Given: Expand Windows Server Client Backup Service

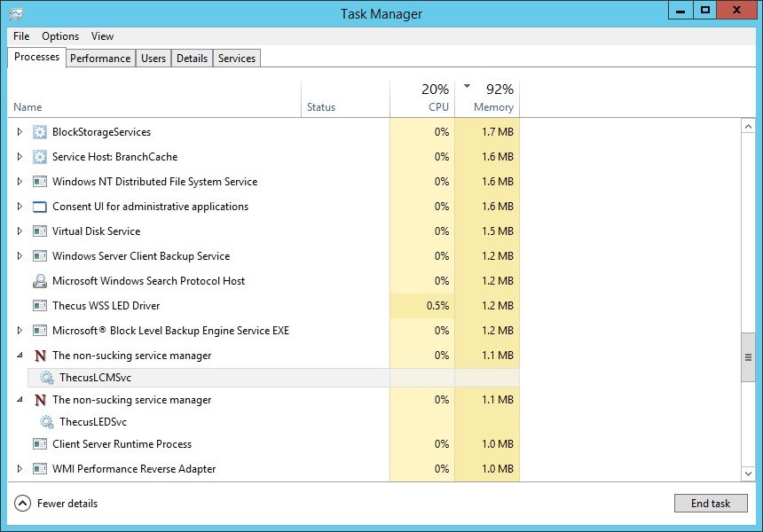Looking at the screenshot, I should click(x=20, y=255).
